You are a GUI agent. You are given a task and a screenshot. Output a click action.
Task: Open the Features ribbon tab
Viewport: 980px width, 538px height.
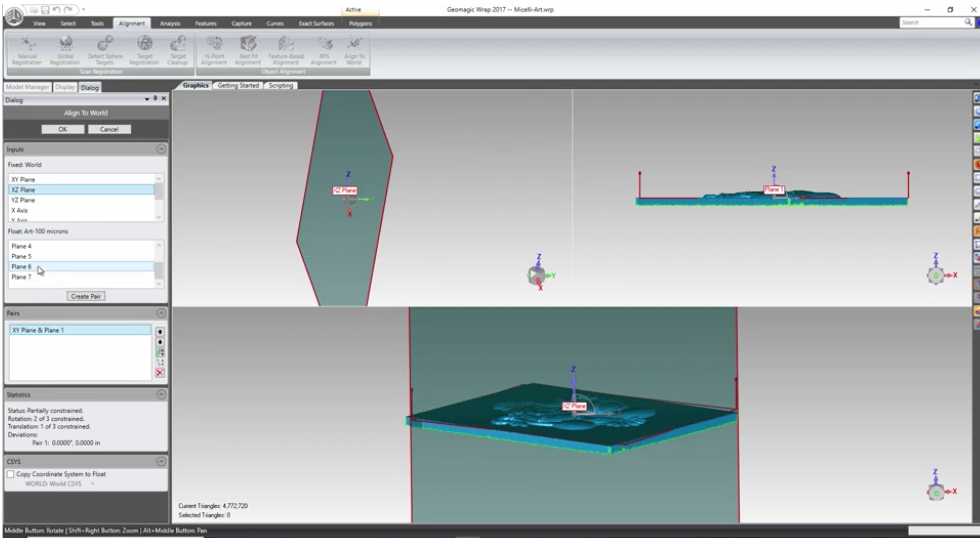[206, 23]
